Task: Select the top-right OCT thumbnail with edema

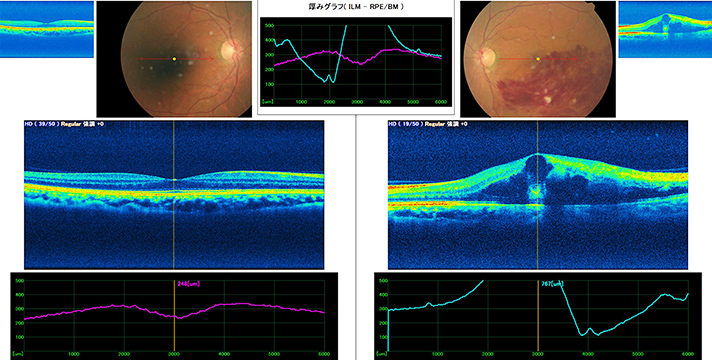Action: pyautogui.click(x=665, y=29)
